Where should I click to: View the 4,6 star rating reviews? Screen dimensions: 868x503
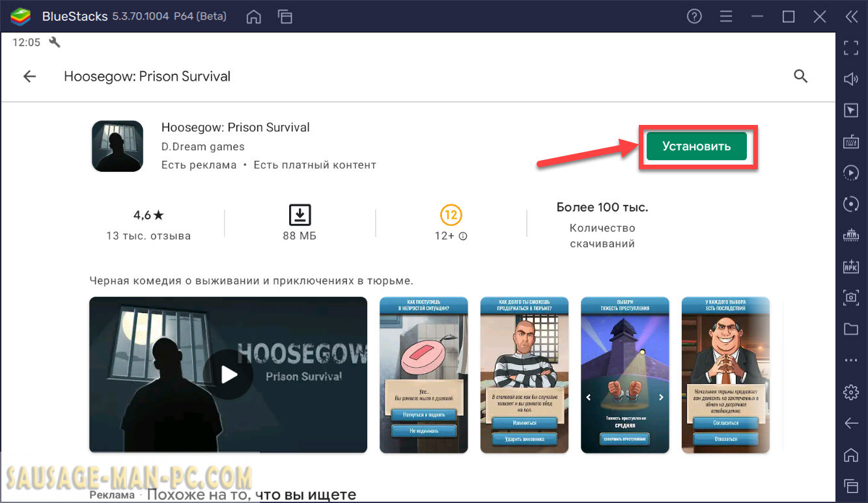(148, 215)
